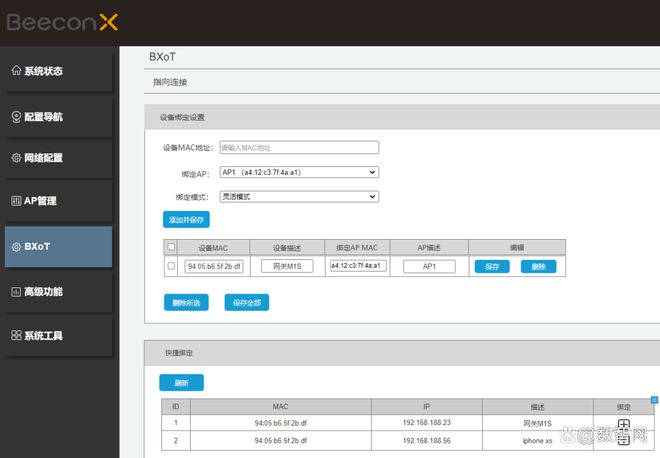The height and width of the screenshot is (458, 660).
Task: Open the 绑定AP dropdown
Action: [299, 172]
